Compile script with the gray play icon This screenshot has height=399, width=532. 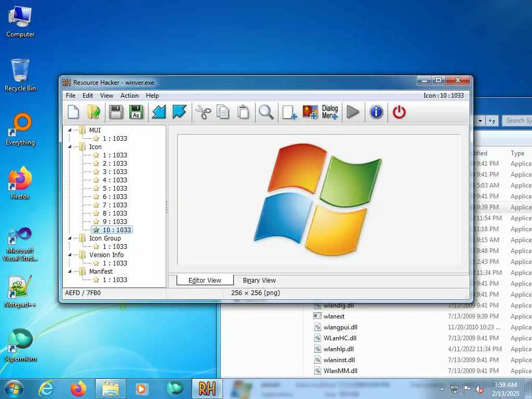point(353,112)
